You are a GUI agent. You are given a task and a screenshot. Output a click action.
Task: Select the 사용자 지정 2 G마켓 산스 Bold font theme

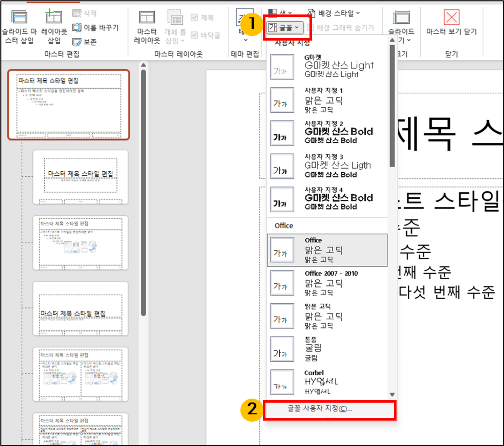(327, 133)
